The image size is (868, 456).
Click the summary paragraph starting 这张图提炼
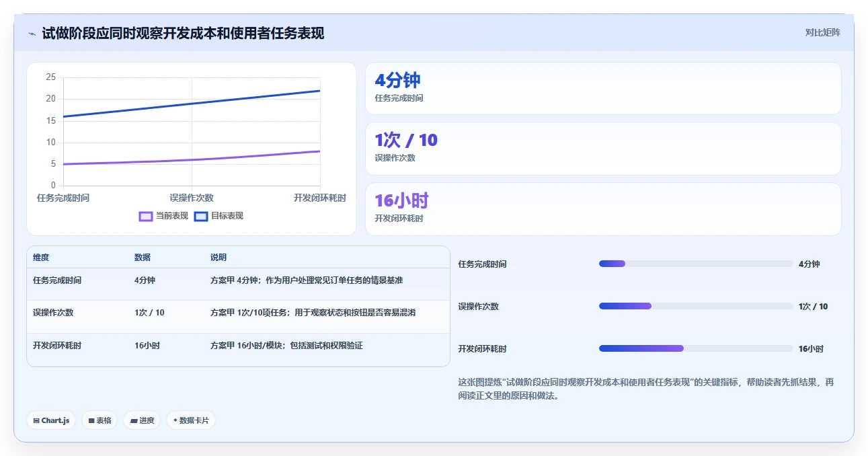pyautogui.click(x=646, y=389)
